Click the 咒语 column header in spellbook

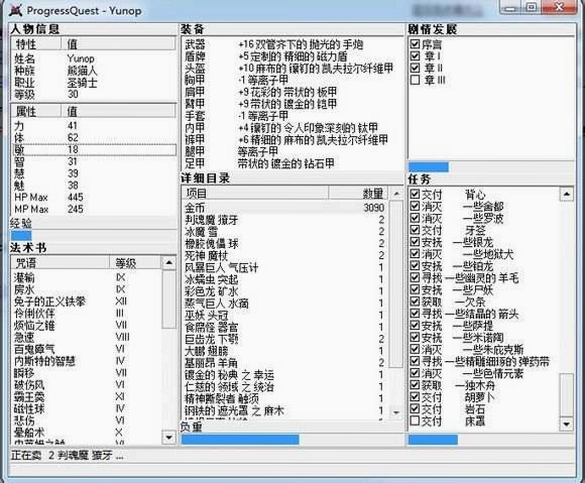pos(60,263)
